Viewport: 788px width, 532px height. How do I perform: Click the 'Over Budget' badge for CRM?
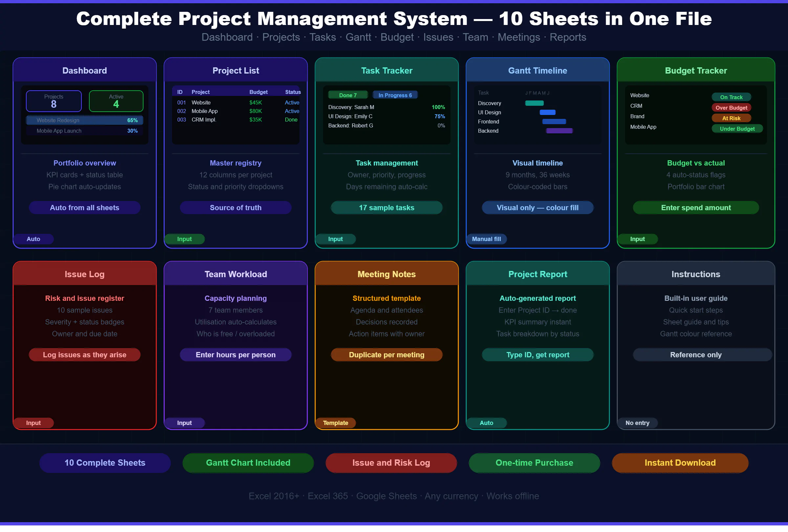(731, 108)
